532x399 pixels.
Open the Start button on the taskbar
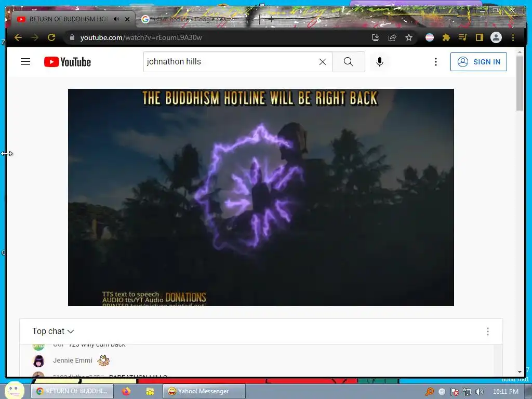(x=14, y=390)
